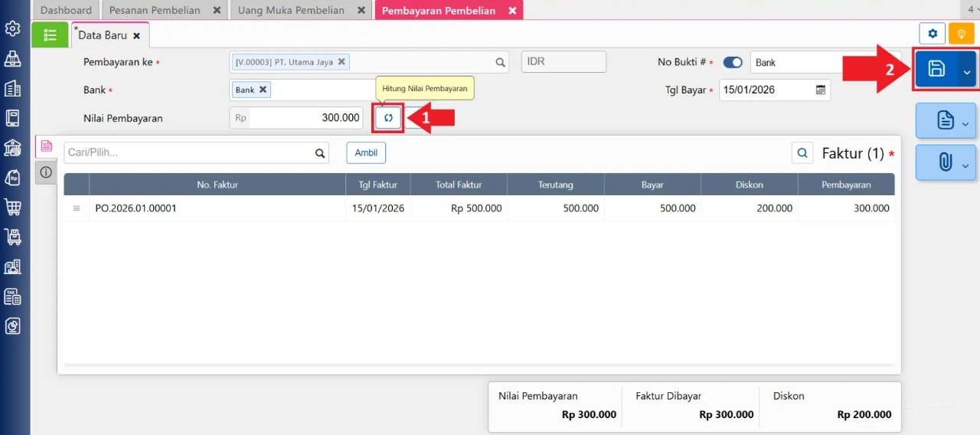This screenshot has height=435, width=980.
Task: Click the save diskette button
Action: tap(936, 70)
